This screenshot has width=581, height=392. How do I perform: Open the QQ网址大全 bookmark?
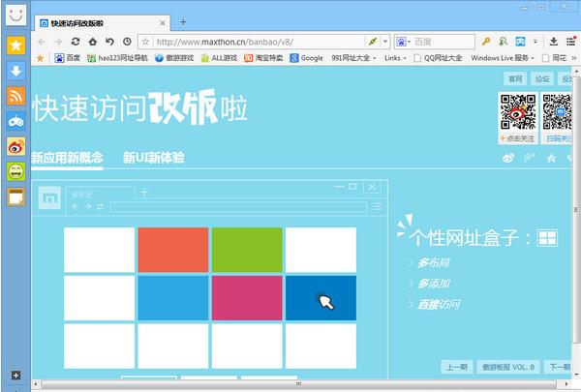[438, 58]
